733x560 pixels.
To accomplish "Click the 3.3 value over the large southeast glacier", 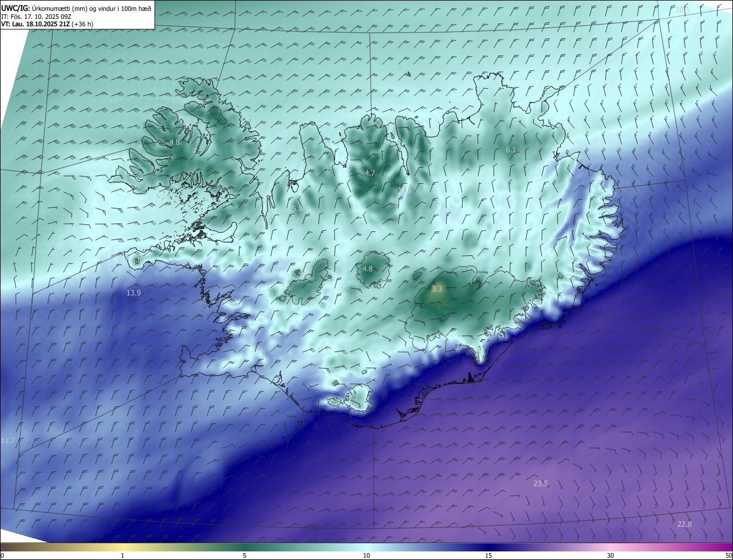I will pyautogui.click(x=437, y=289).
